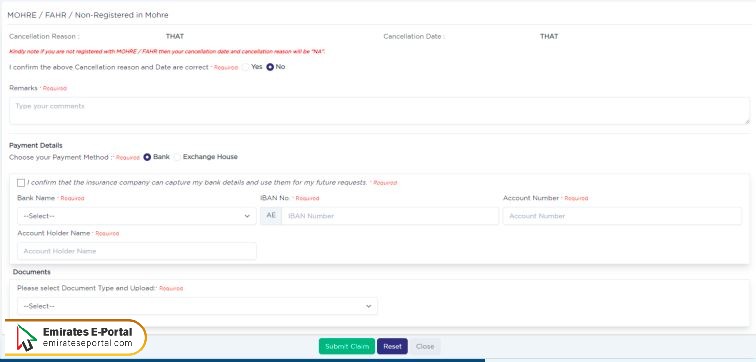The width and height of the screenshot is (756, 362).
Task: Focus the Account Number field
Action: click(x=622, y=216)
